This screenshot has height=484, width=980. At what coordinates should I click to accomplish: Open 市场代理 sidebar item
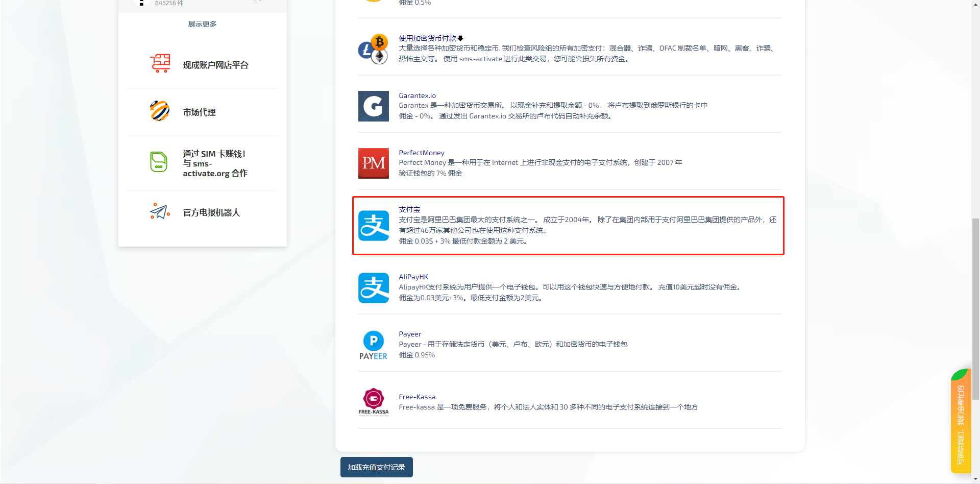pyautogui.click(x=199, y=112)
